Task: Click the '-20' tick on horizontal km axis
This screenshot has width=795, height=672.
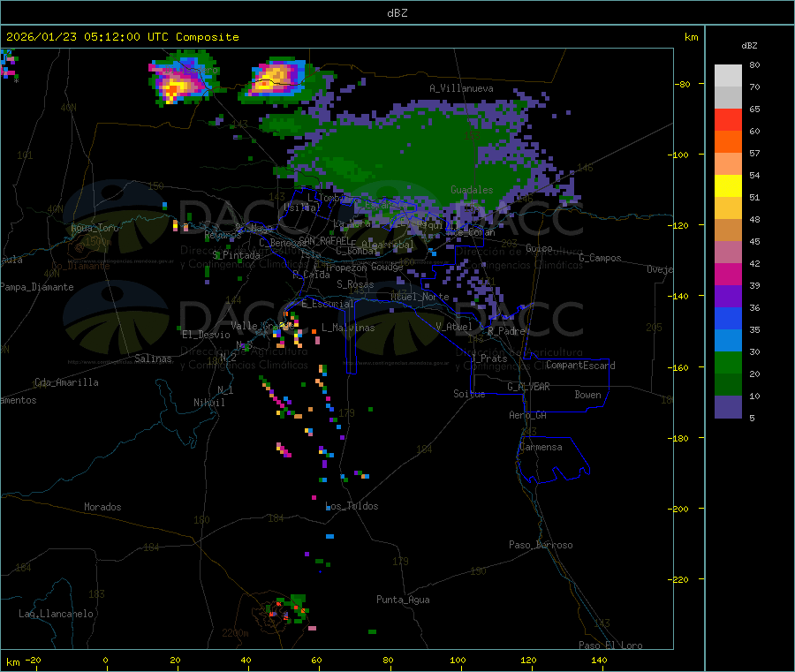Action: click(33, 660)
